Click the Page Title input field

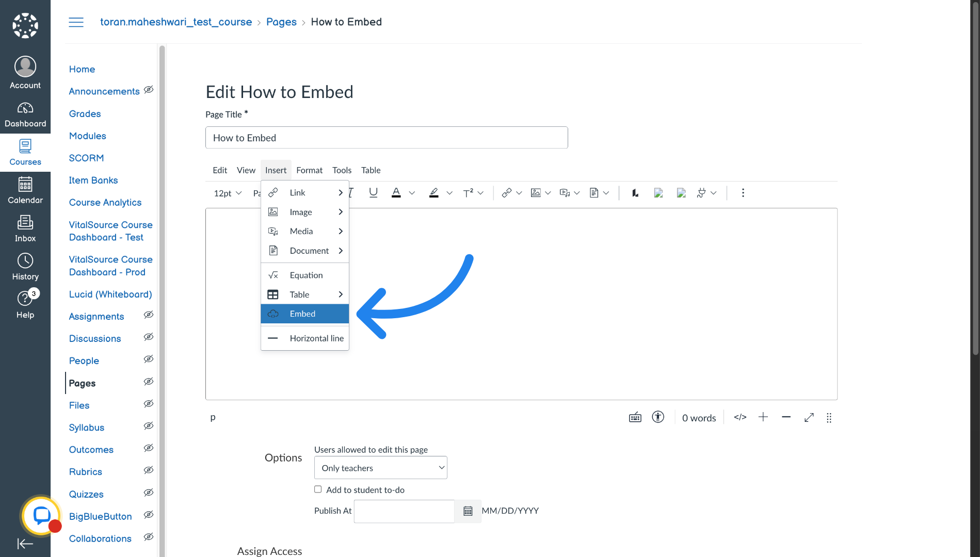click(387, 138)
